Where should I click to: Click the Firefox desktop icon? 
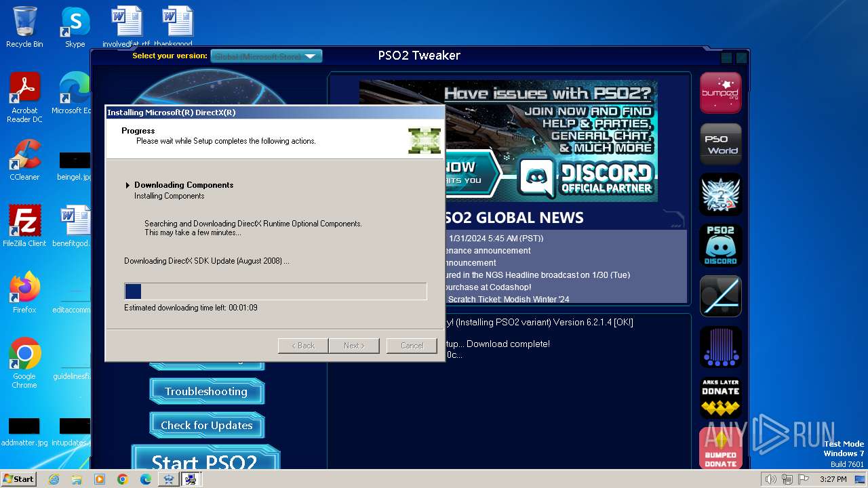24,293
